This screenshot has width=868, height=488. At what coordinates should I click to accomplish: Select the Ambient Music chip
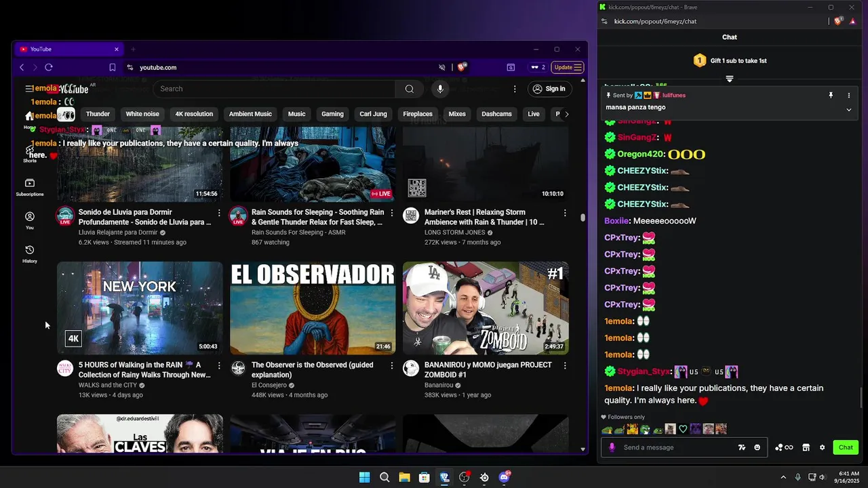coord(250,114)
